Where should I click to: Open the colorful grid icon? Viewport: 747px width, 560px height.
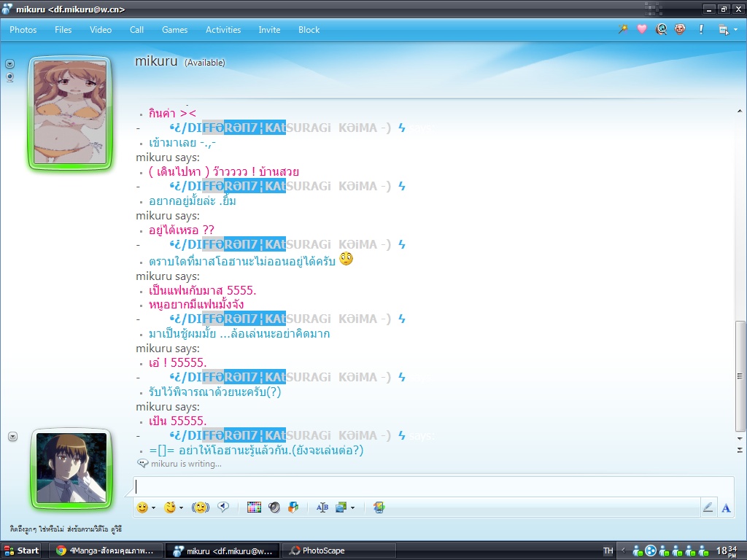pyautogui.click(x=254, y=507)
